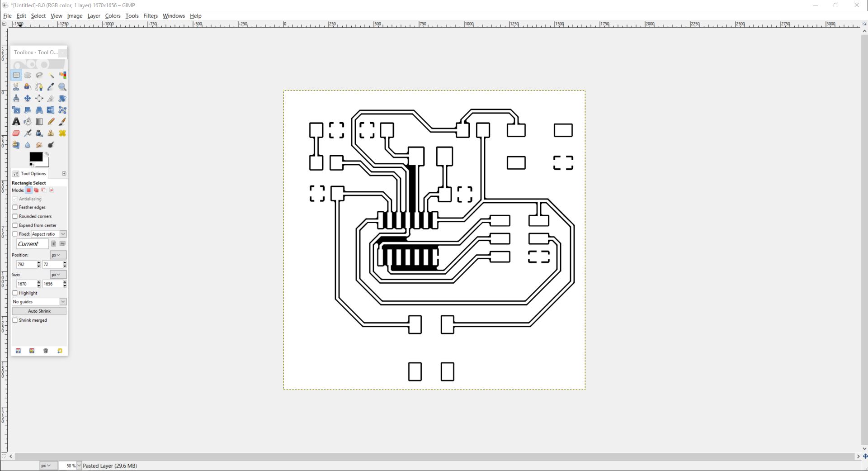Enable the Shrink merged checkbox
Screen dimensions: 868x471
pyautogui.click(x=15, y=320)
